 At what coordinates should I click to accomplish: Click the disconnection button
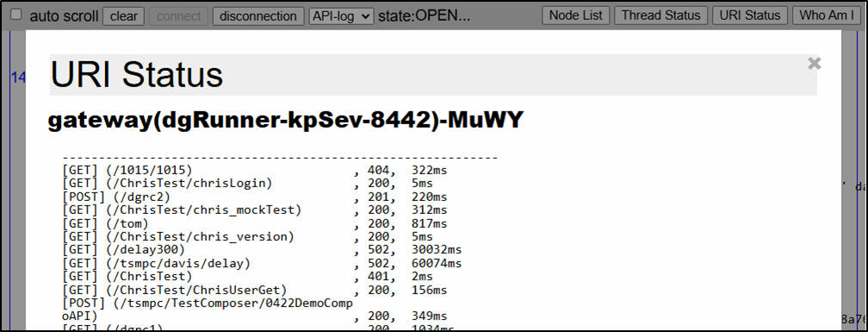pyautogui.click(x=258, y=16)
